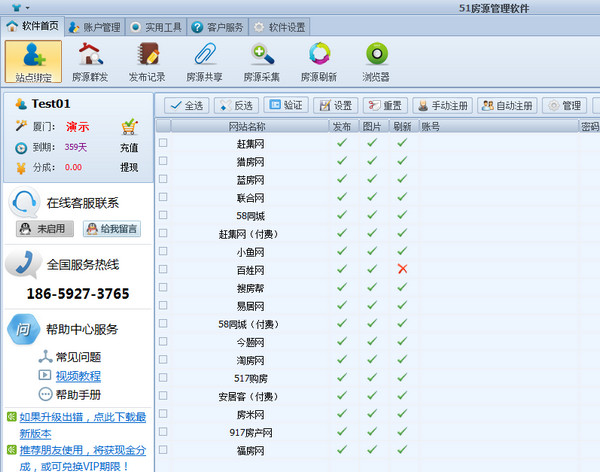Click the 图片 checkmark for 58同城 row
600x472 pixels.
(x=372, y=215)
